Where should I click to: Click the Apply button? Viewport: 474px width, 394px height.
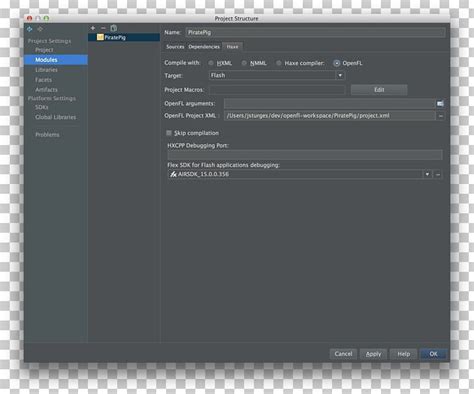373,354
